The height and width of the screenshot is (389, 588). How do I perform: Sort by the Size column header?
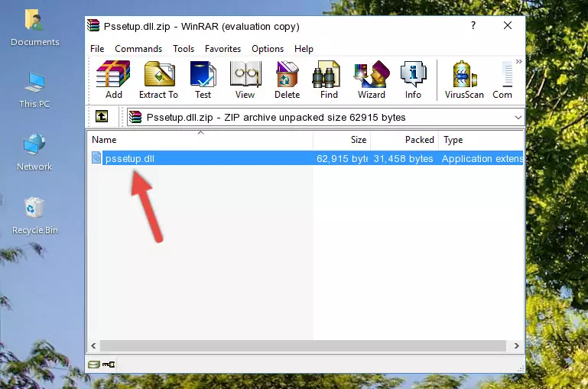(342, 140)
